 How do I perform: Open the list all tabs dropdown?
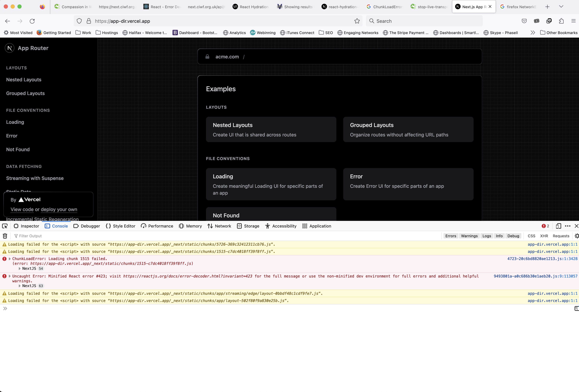click(561, 7)
